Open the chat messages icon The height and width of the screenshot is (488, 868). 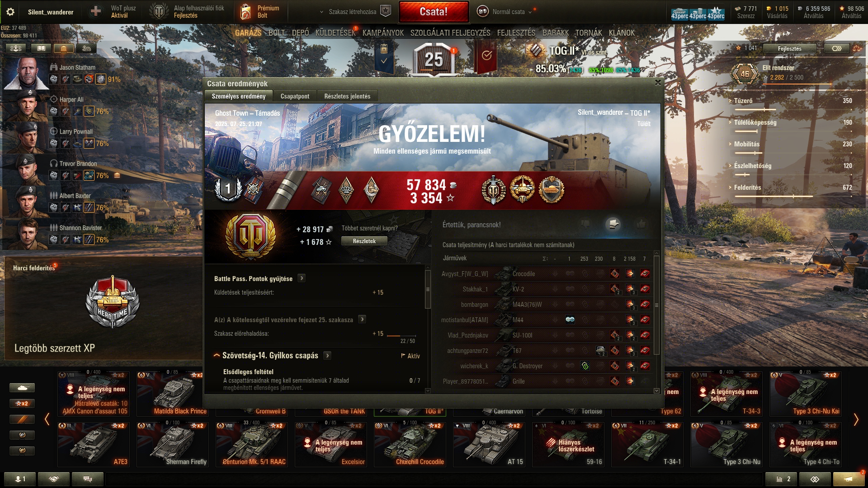pos(88,479)
